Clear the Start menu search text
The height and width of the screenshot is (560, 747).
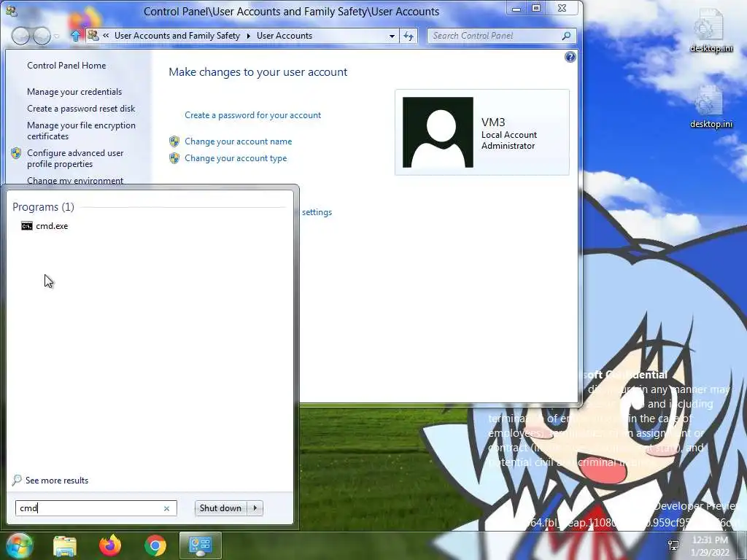(x=167, y=508)
